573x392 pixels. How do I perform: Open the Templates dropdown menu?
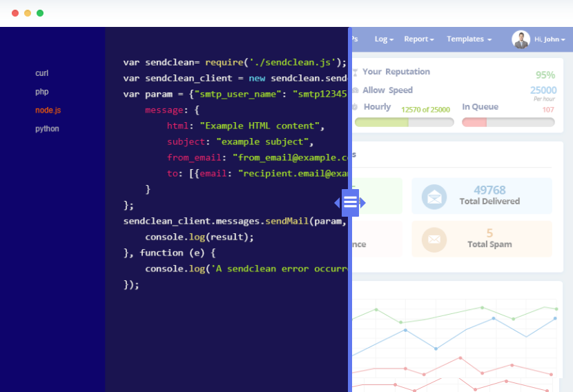point(469,39)
